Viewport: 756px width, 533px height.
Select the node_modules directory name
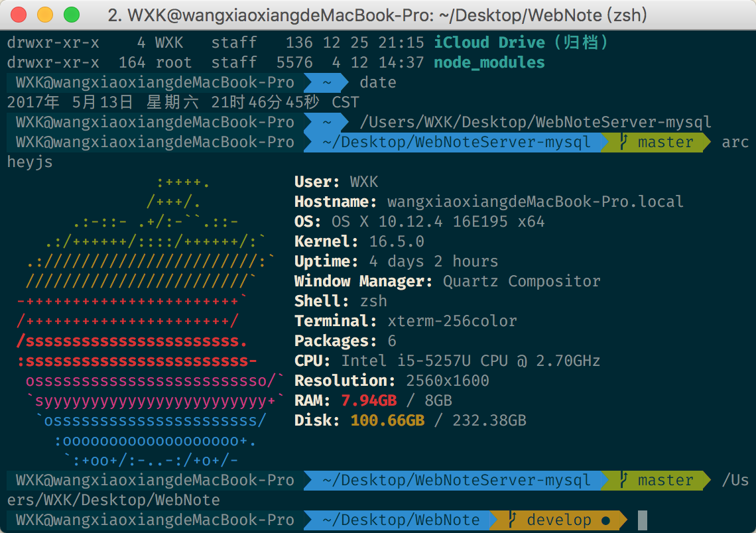[x=489, y=63]
